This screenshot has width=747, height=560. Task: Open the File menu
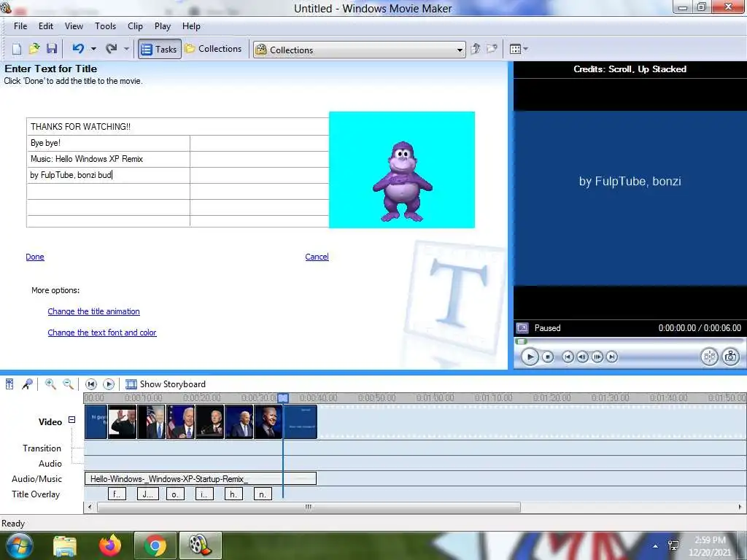(20, 26)
